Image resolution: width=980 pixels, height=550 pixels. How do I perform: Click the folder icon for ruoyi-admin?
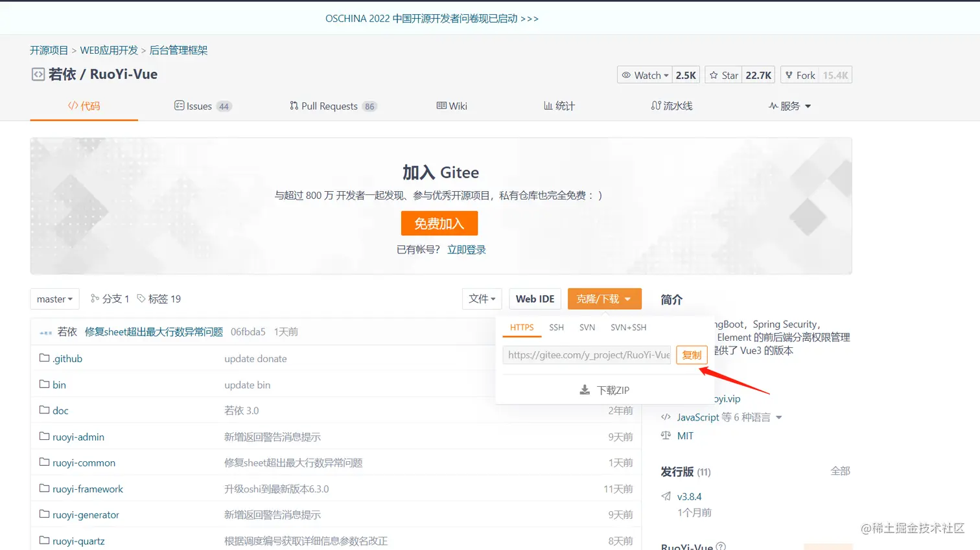[44, 436]
